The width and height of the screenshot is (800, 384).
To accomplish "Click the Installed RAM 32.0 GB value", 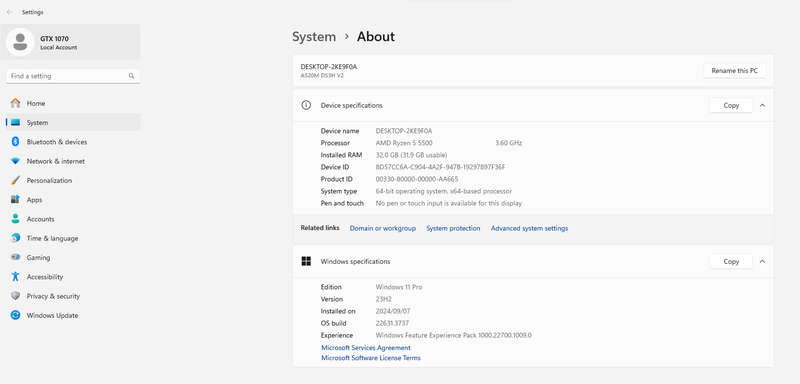I will point(411,155).
